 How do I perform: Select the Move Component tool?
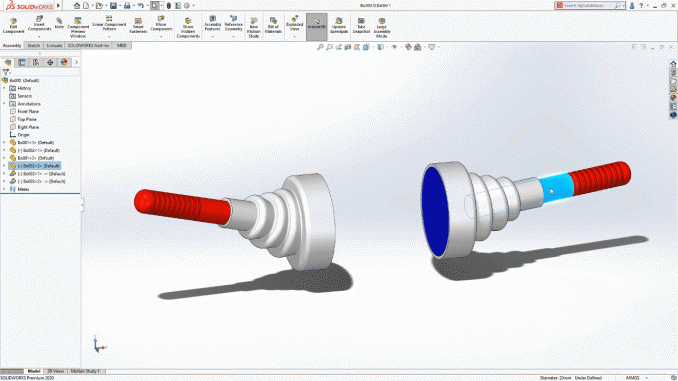point(161,24)
